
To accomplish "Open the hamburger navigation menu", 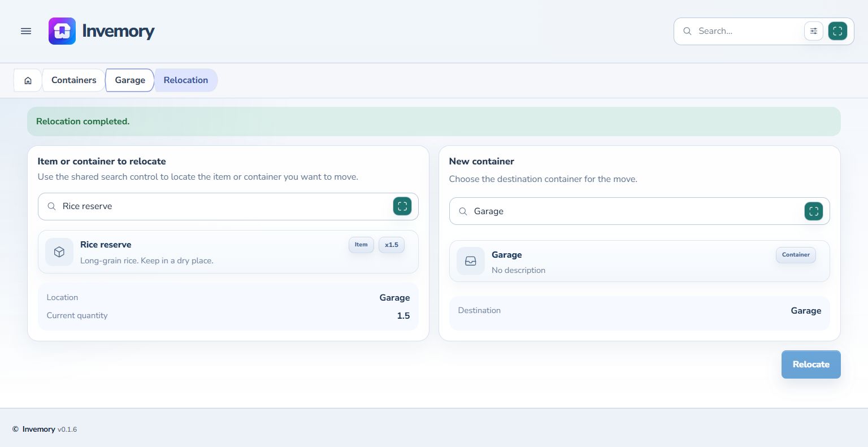I will 26,31.
